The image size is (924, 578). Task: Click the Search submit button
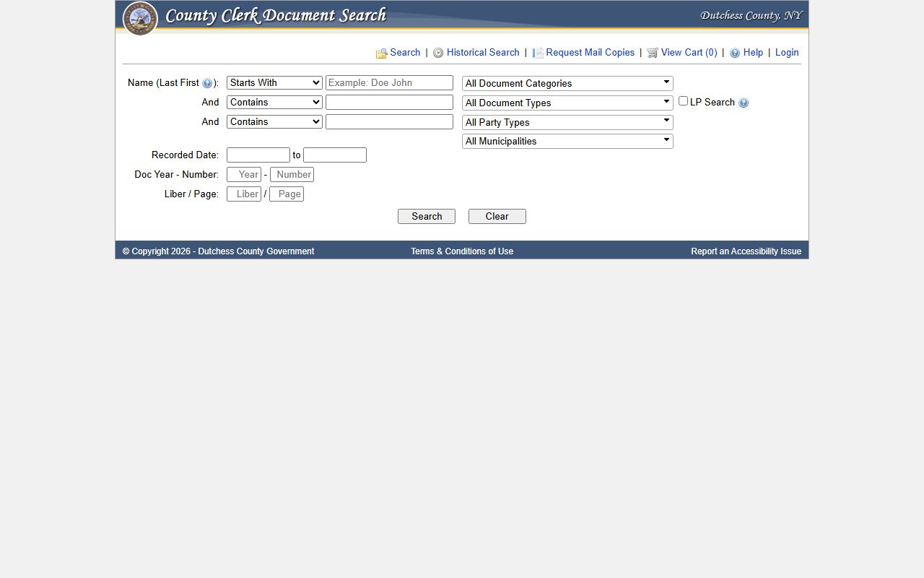427,216
